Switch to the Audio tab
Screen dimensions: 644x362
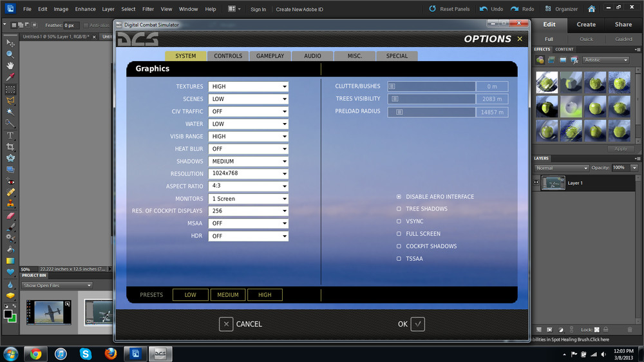(x=312, y=56)
